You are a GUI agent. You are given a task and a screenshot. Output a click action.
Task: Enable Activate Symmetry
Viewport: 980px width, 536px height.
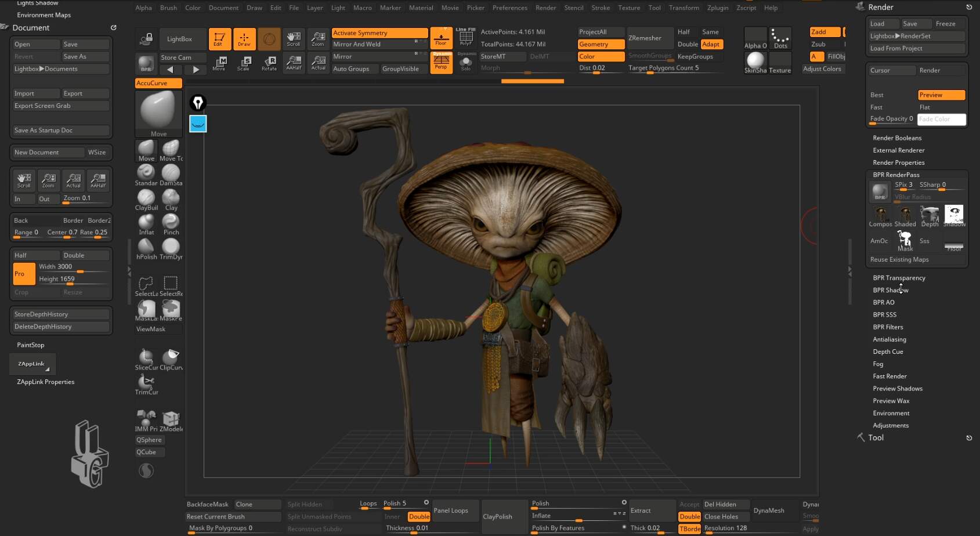[379, 33]
